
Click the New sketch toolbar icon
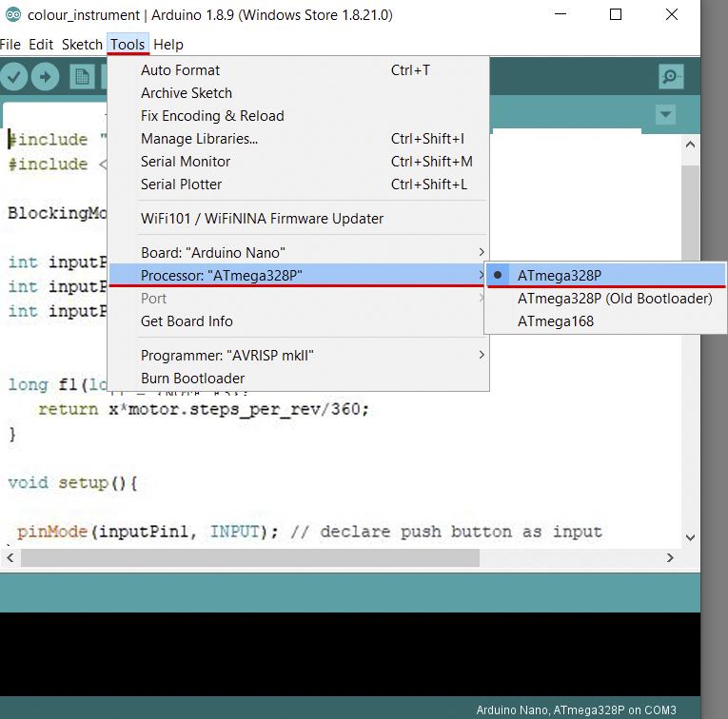[x=82, y=76]
